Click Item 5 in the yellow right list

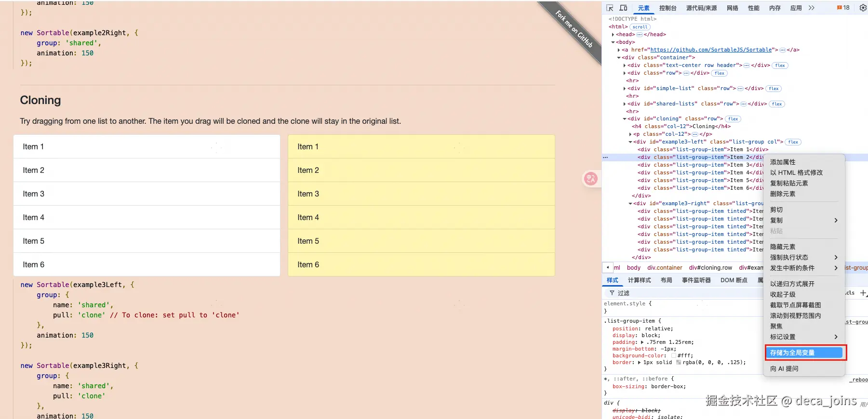pos(421,241)
